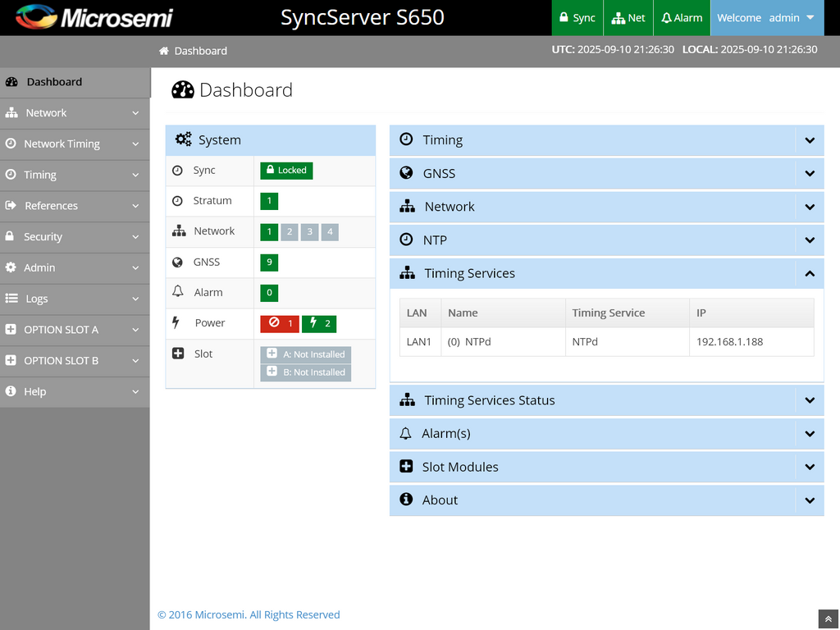
Task: Follow the Dashboard breadcrumb link
Action: pos(200,51)
